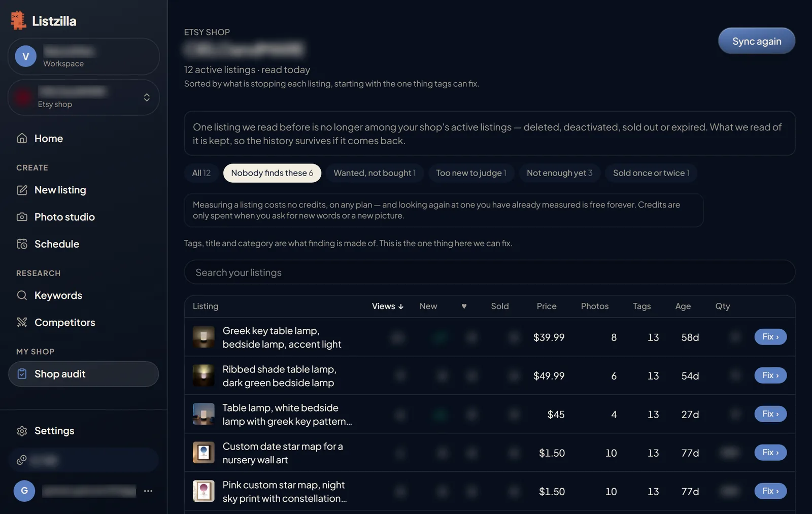The image size is (812, 514).
Task: Click the Shop audit clipboard icon
Action: [22, 374]
